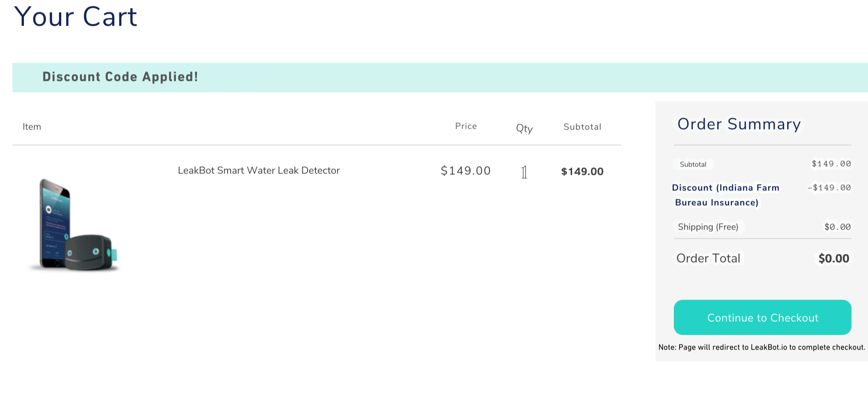Image resolution: width=868 pixels, height=420 pixels.
Task: Click the Discount Code Applied! banner
Action: click(x=440, y=77)
